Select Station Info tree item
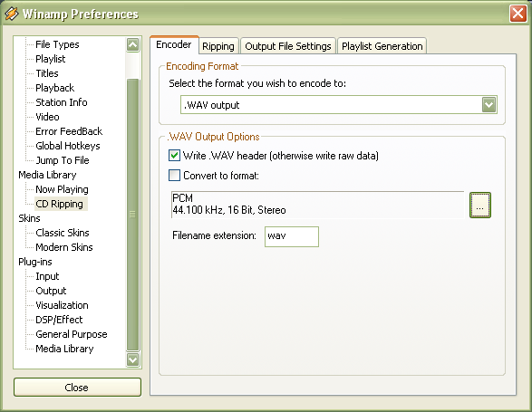The height and width of the screenshot is (412, 532). (x=62, y=102)
